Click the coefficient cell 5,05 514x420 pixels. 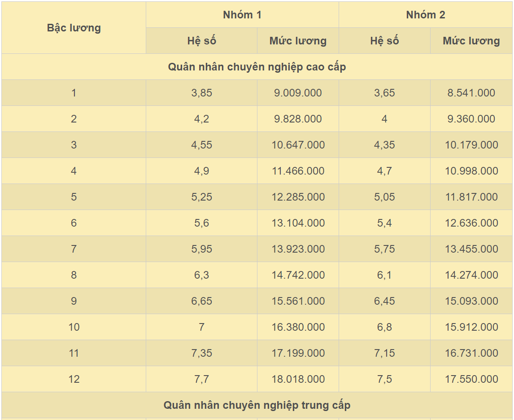[x=384, y=197]
